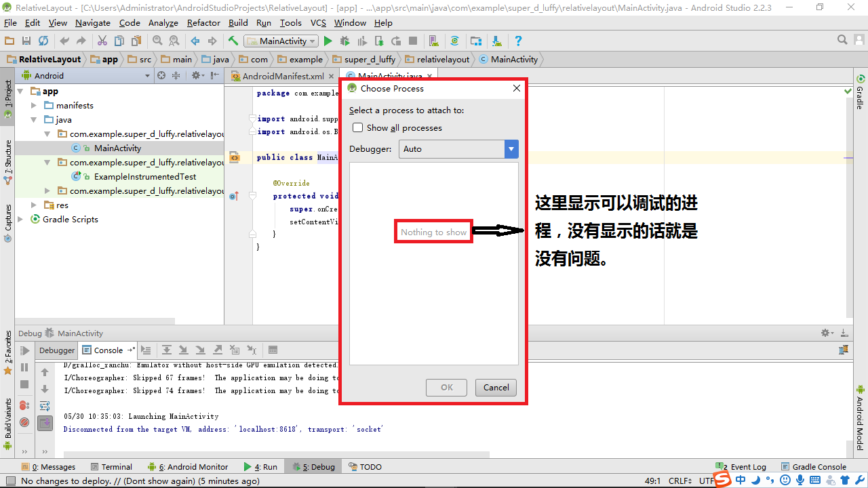Screen dimensions: 868x488
Task: Open the VCS menu
Action: click(x=318, y=22)
